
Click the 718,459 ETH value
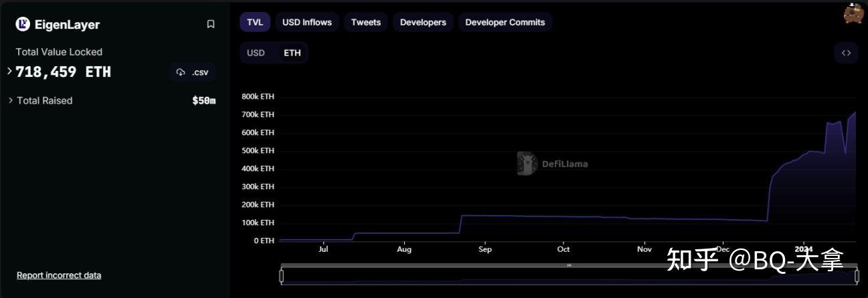pyautogui.click(x=64, y=72)
